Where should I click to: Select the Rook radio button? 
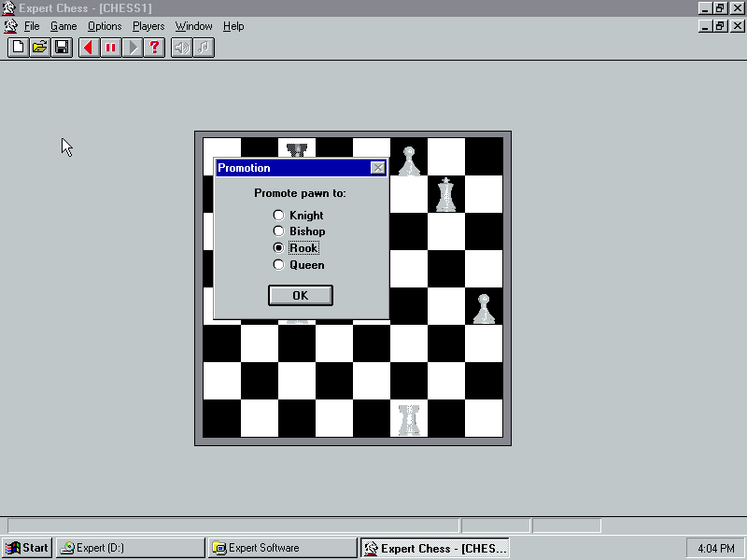(278, 248)
